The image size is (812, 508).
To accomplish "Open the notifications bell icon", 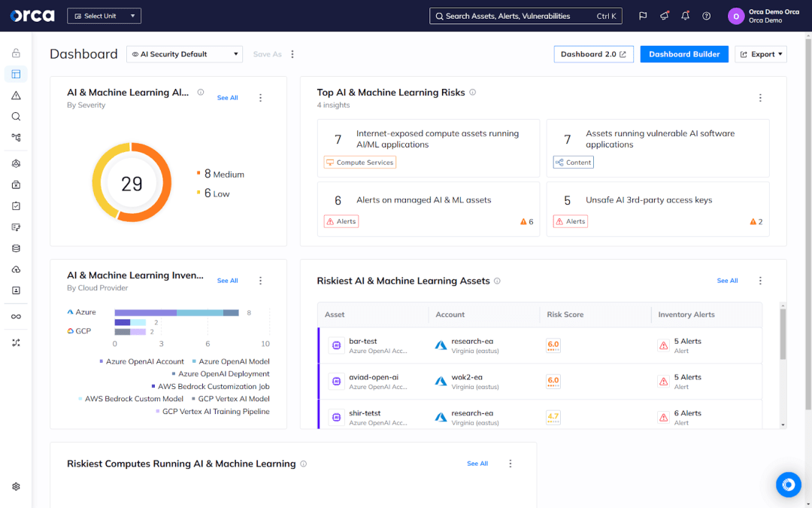I will tap(685, 16).
